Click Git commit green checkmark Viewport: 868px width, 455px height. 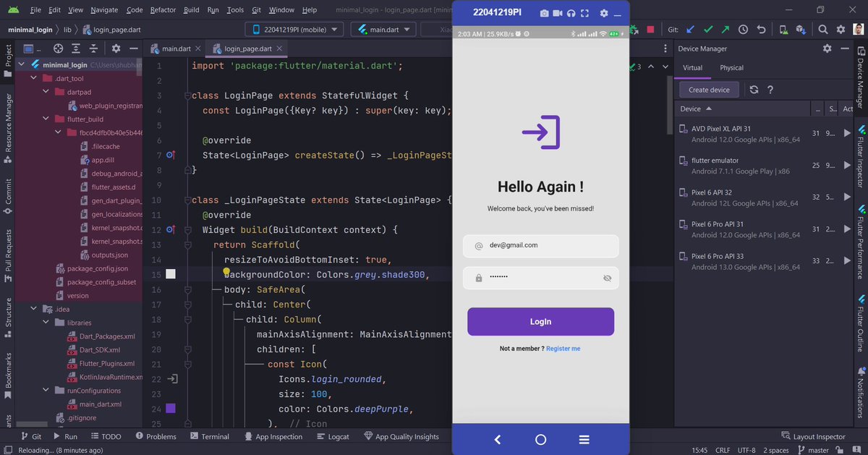tap(708, 30)
